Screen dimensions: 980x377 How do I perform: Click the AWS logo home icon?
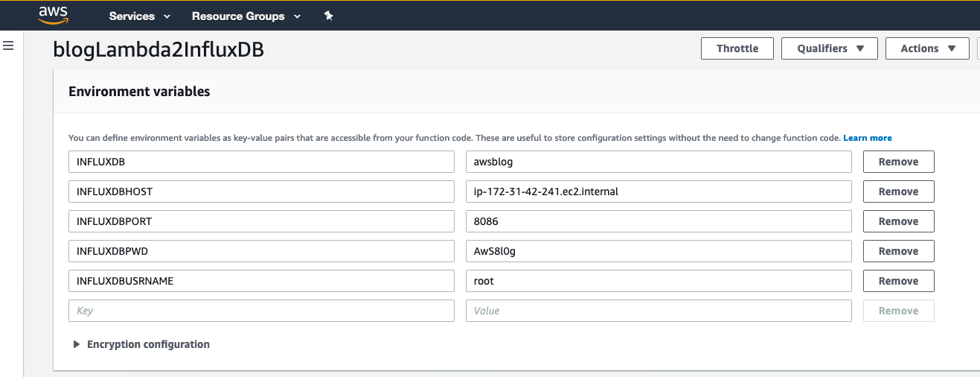53,14
